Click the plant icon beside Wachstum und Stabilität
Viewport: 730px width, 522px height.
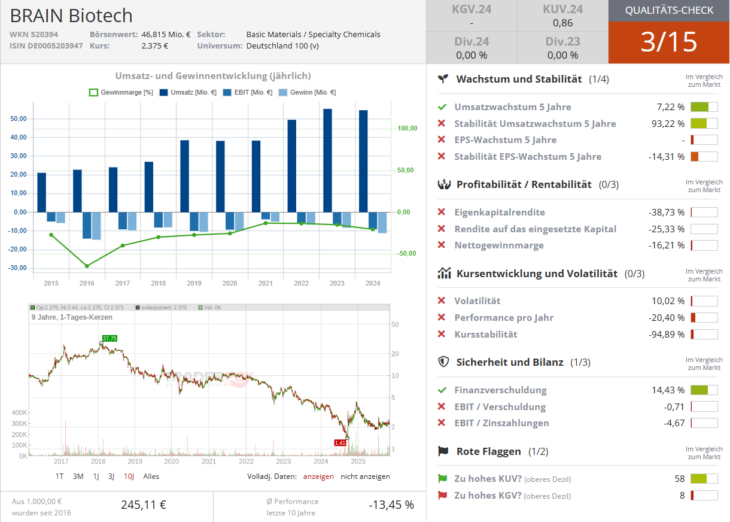pyautogui.click(x=442, y=79)
